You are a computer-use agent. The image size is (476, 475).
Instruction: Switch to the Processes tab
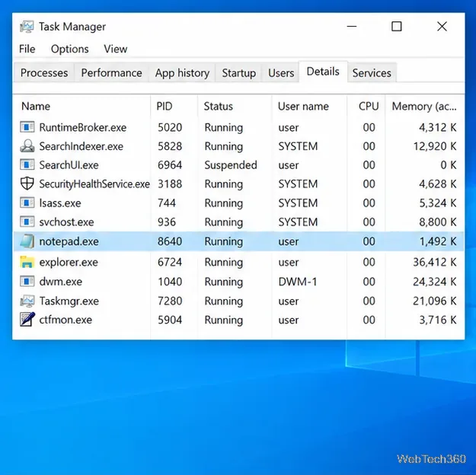(x=44, y=73)
